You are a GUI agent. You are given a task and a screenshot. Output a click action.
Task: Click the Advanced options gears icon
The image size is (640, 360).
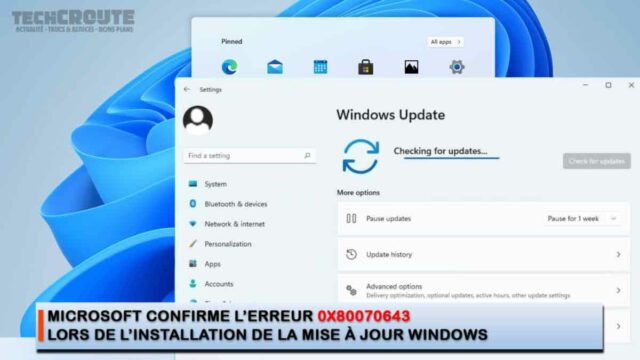[x=351, y=291]
